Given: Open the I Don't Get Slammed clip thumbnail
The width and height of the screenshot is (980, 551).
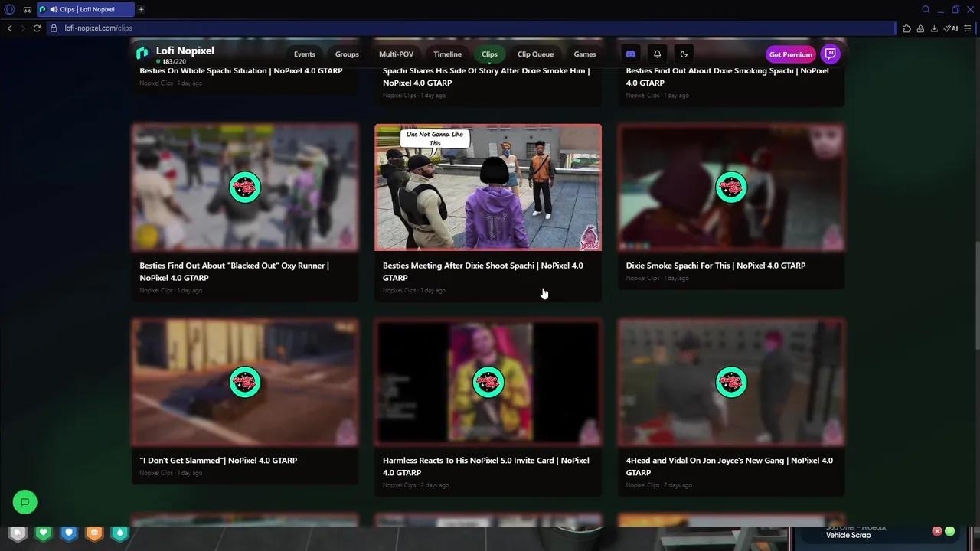Looking at the screenshot, I should 245,382.
